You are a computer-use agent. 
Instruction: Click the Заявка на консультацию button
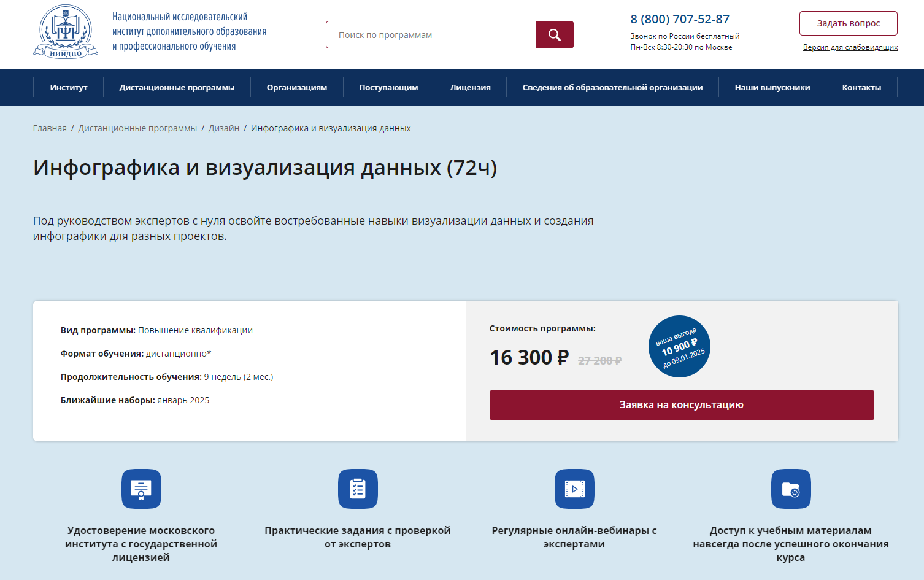tap(682, 405)
